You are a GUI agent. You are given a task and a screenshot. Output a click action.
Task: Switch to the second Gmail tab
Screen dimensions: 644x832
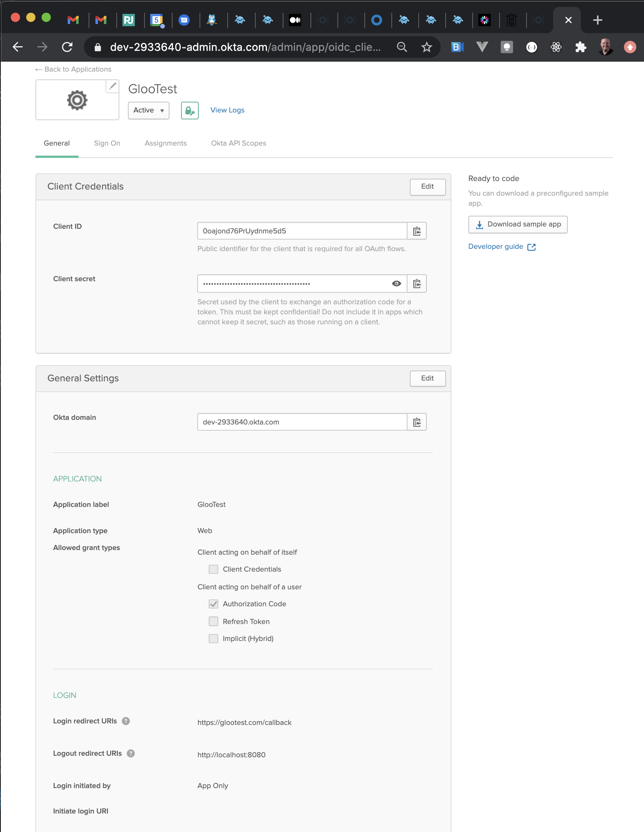pos(101,20)
